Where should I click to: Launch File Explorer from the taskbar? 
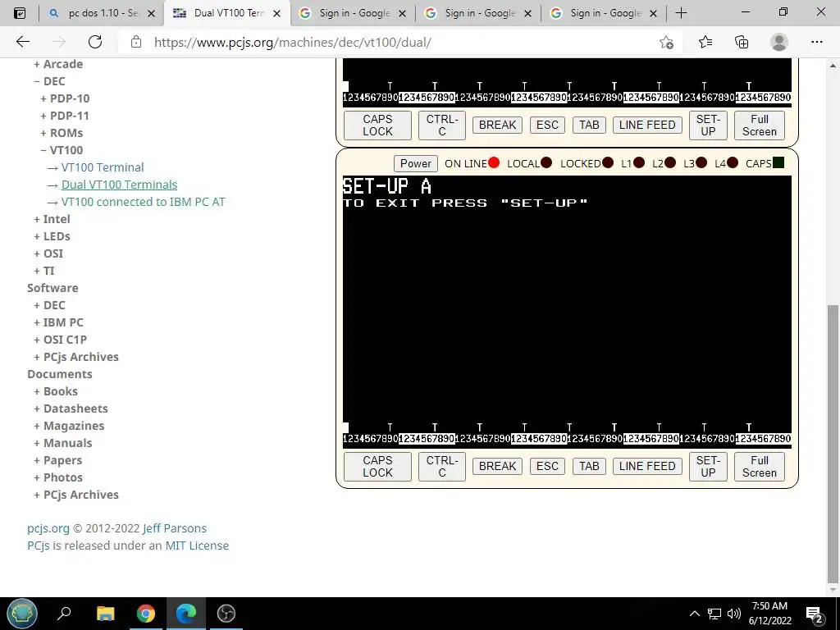[x=105, y=614]
